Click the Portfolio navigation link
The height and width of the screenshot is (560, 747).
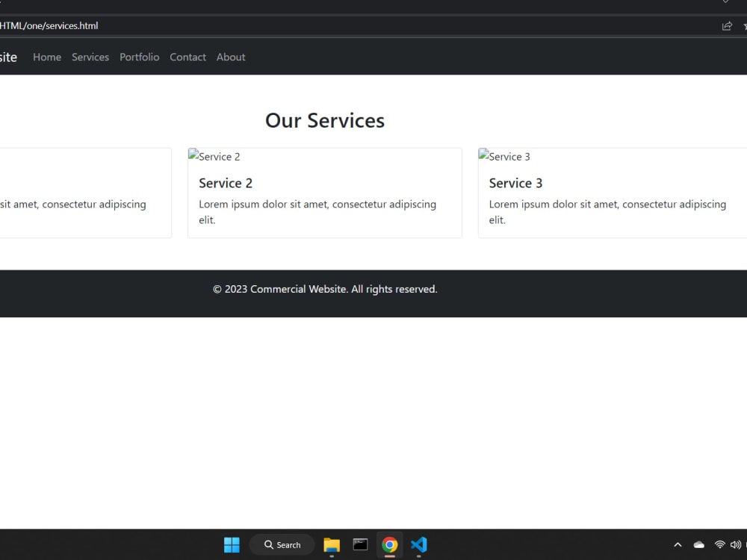click(139, 57)
